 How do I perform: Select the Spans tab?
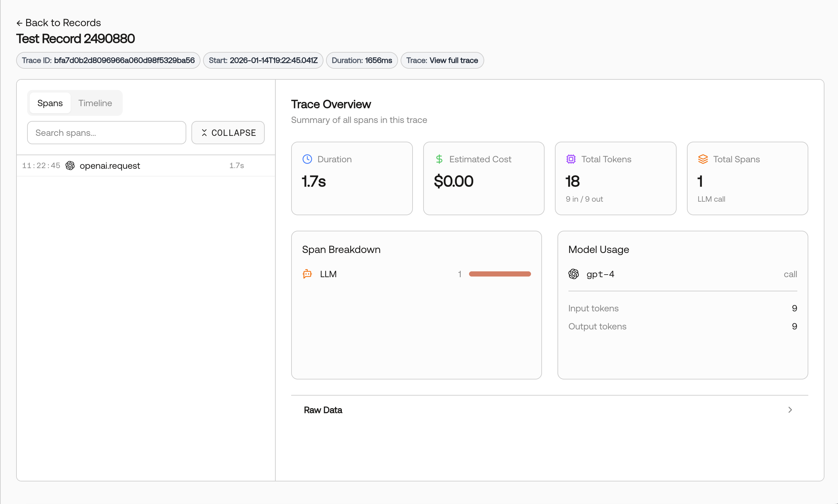pyautogui.click(x=50, y=103)
